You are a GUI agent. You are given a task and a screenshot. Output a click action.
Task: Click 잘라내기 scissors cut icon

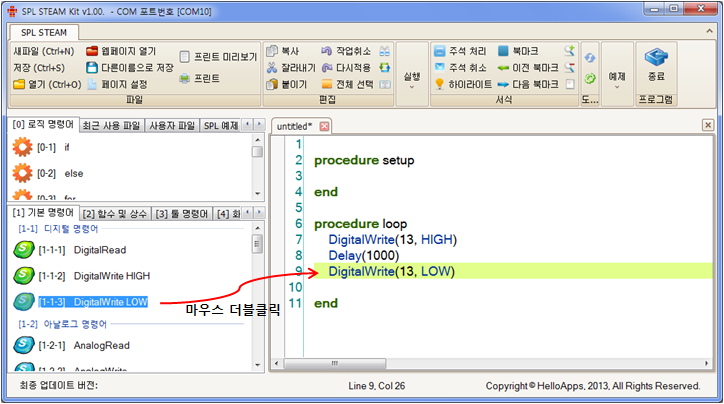click(272, 68)
